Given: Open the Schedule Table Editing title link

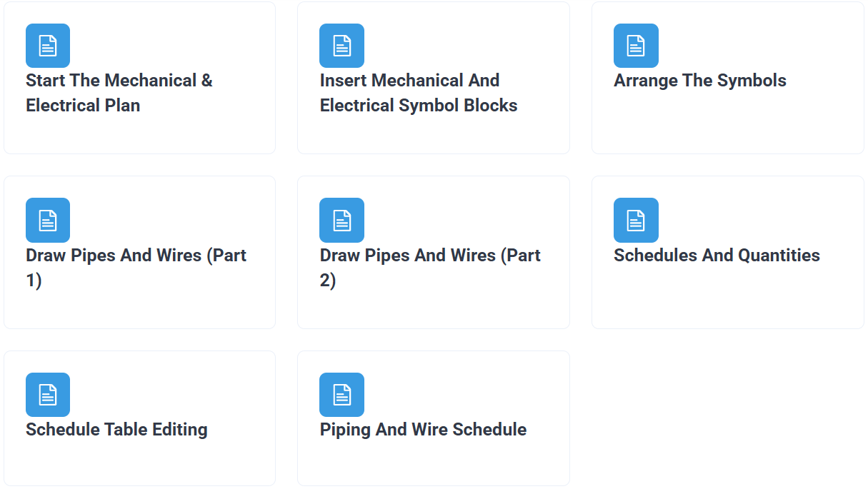Looking at the screenshot, I should [x=116, y=430].
